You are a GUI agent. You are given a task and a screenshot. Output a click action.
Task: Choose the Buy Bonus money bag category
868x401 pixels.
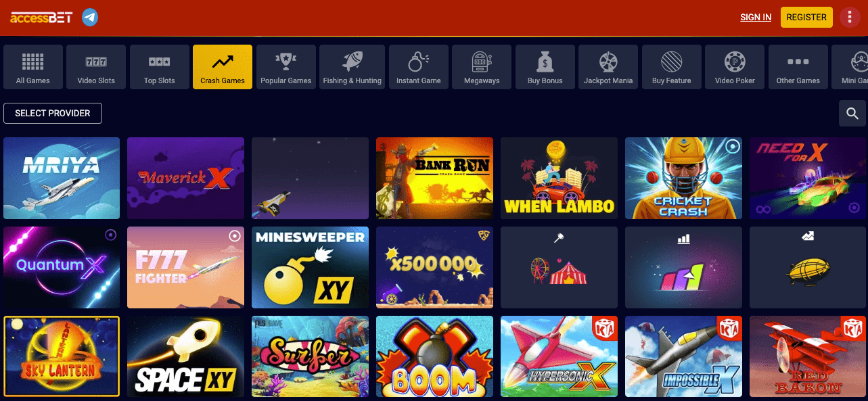545,67
